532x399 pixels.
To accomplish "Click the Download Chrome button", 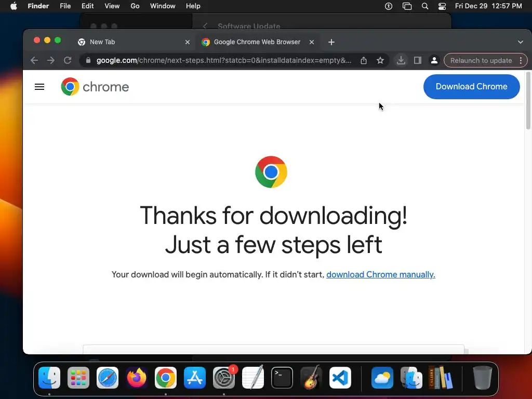I will click(x=472, y=87).
